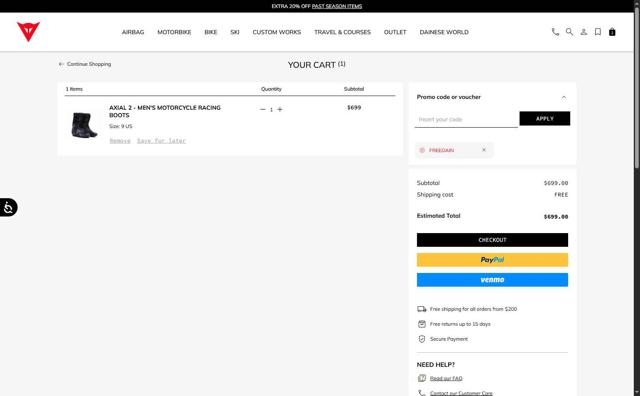Click the Dainese red logo
Screen dimensions: 640x396
pyautogui.click(x=28, y=31)
